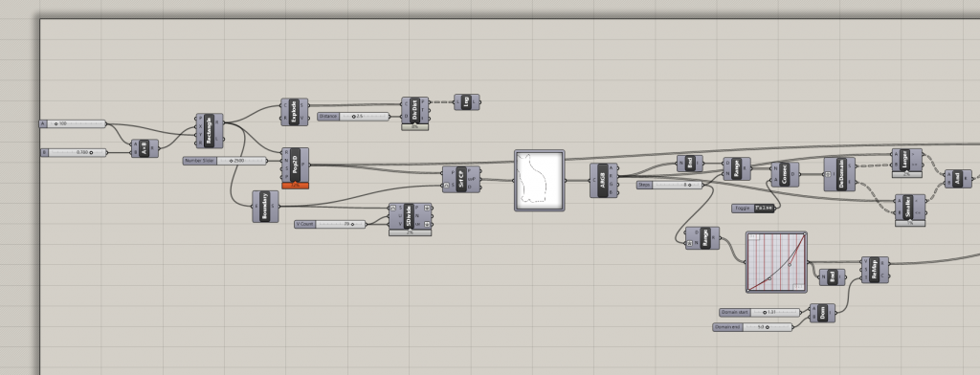Select the Consec component
The image size is (980, 375).
tap(785, 174)
